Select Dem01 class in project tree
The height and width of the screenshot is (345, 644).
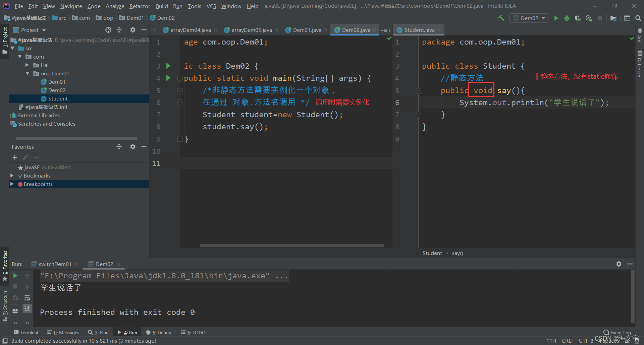click(57, 82)
